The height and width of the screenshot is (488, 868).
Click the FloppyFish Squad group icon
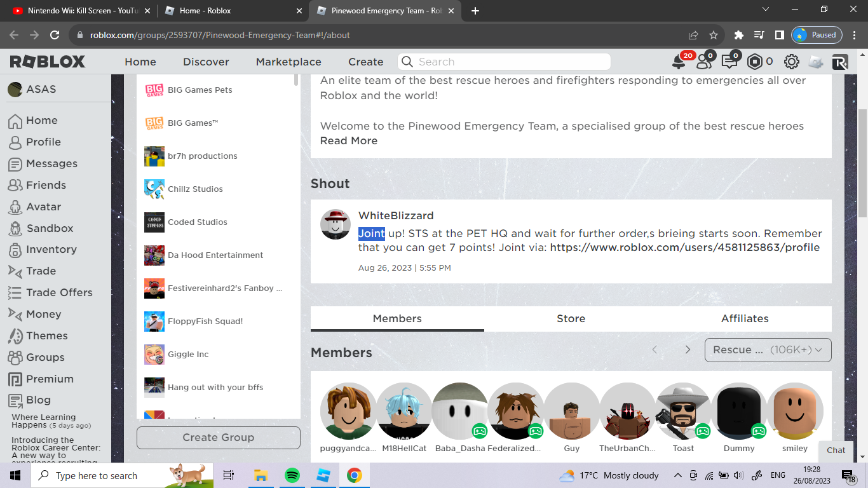[x=154, y=321]
